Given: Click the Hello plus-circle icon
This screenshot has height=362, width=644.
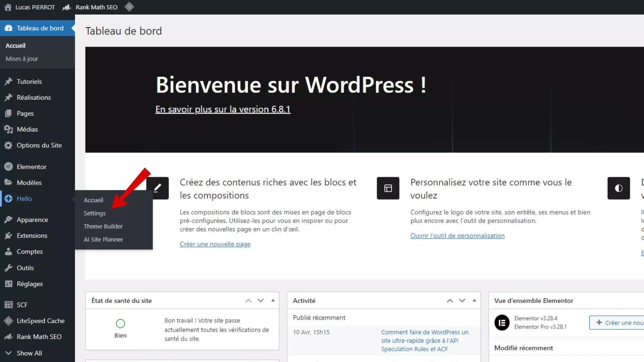Looking at the screenshot, I should (8, 198).
